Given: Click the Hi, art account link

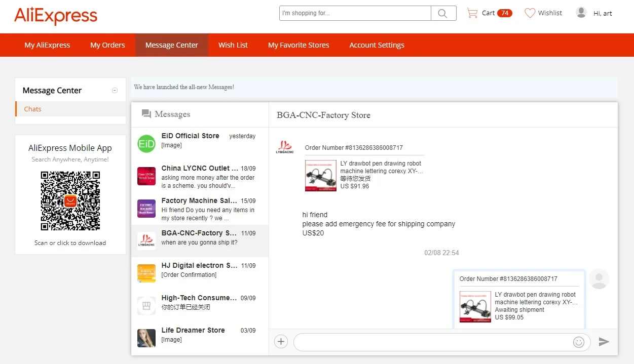Looking at the screenshot, I should coord(603,14).
